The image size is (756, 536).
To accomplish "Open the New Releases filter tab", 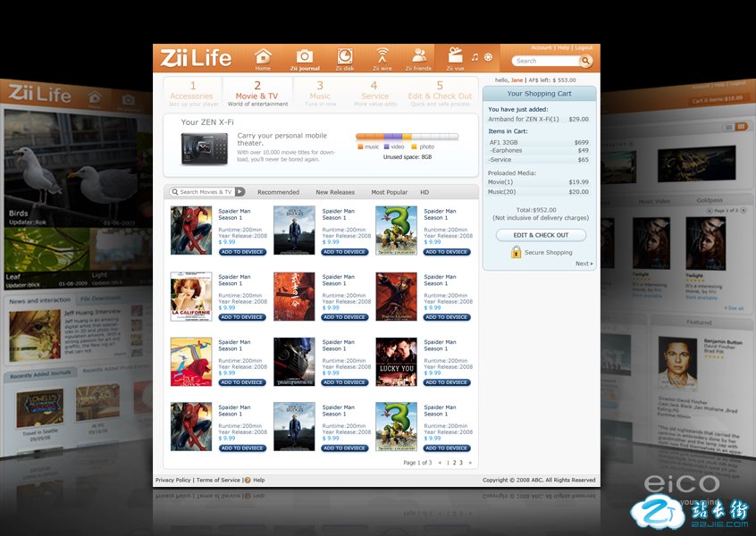I will [x=335, y=192].
